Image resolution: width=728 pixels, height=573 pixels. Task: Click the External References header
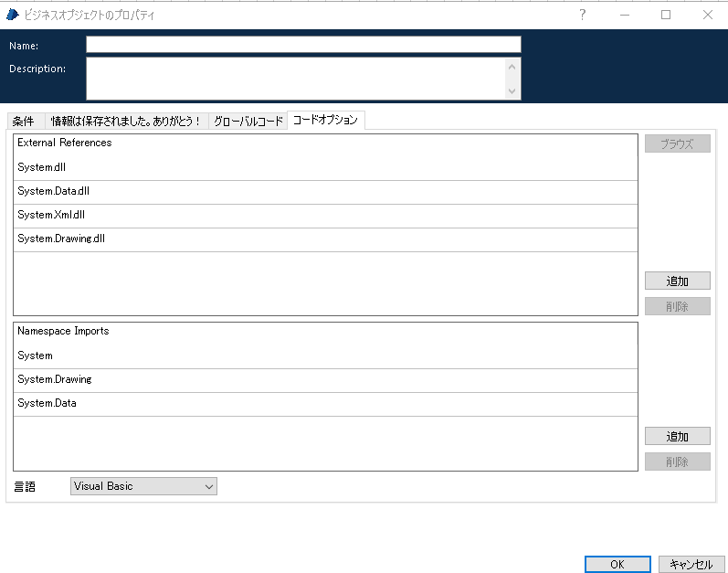pos(65,143)
